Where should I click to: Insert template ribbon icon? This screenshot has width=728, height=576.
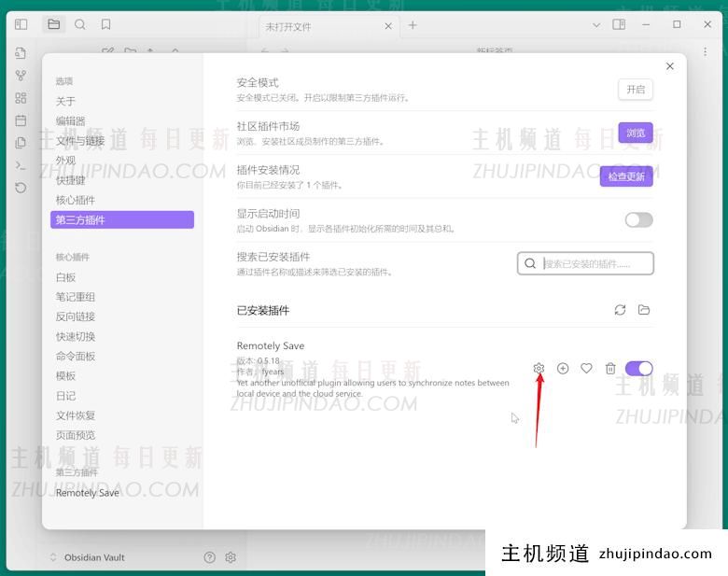point(21,143)
